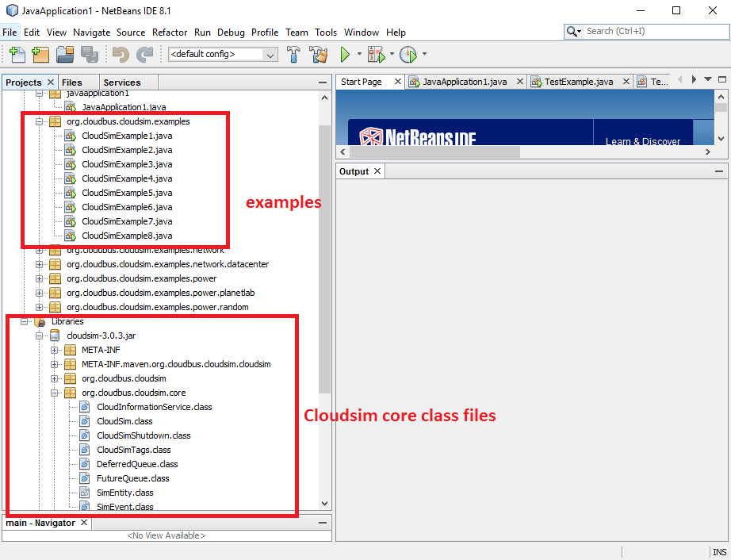
Task: Click the Learn & Discover link
Action: (x=643, y=141)
